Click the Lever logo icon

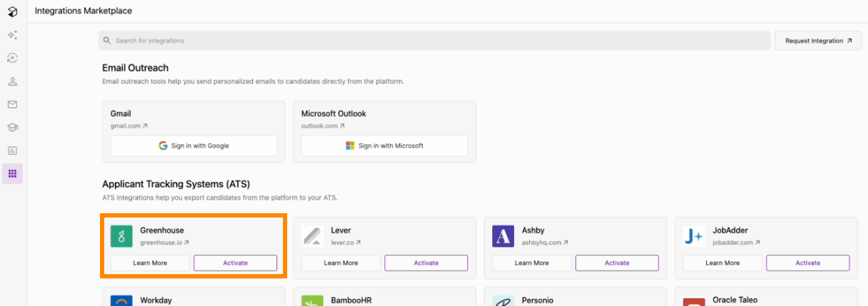(313, 237)
